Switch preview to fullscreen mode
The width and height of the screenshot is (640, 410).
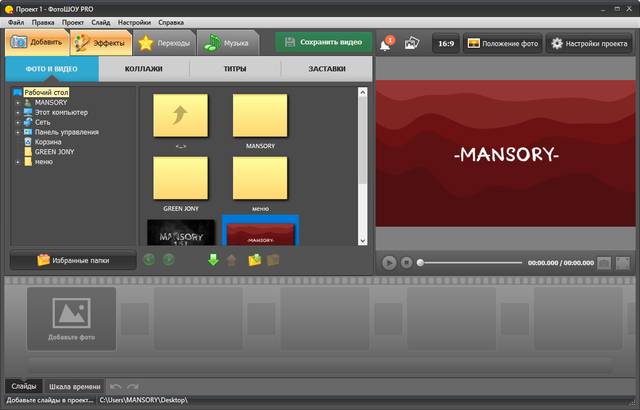coord(623,262)
